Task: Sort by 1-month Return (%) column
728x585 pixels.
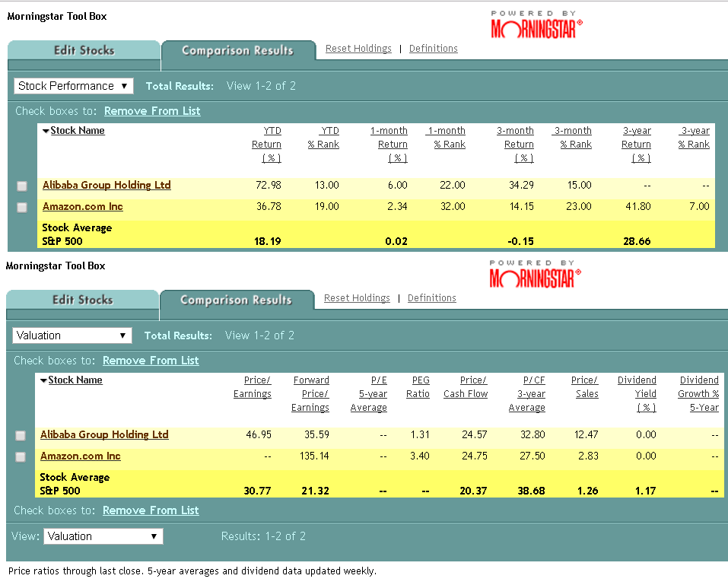Action: pos(389,145)
